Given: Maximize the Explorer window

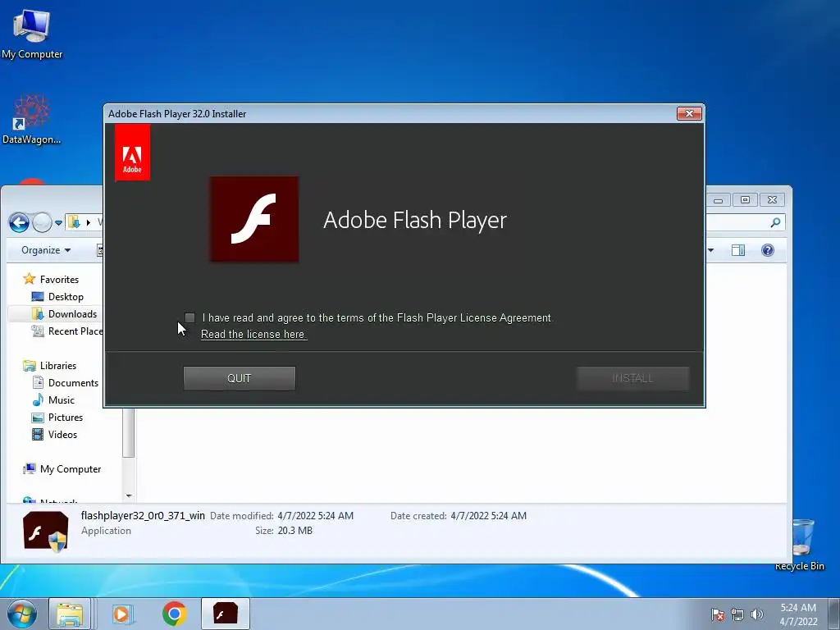Looking at the screenshot, I should coord(745,200).
